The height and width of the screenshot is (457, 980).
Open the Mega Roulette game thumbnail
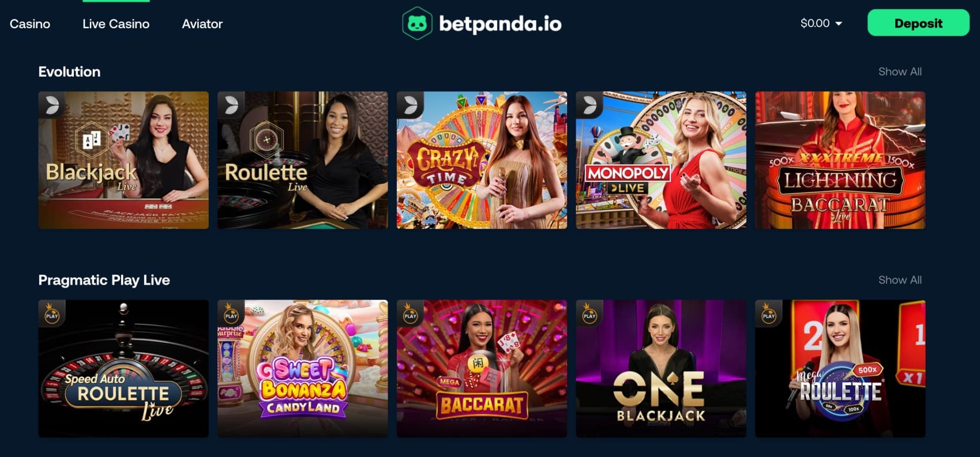point(840,368)
